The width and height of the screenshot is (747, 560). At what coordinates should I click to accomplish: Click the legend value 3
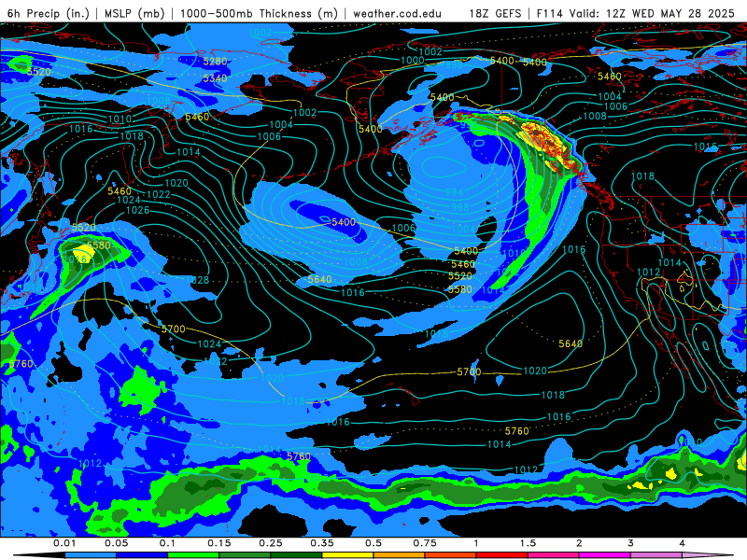click(631, 543)
